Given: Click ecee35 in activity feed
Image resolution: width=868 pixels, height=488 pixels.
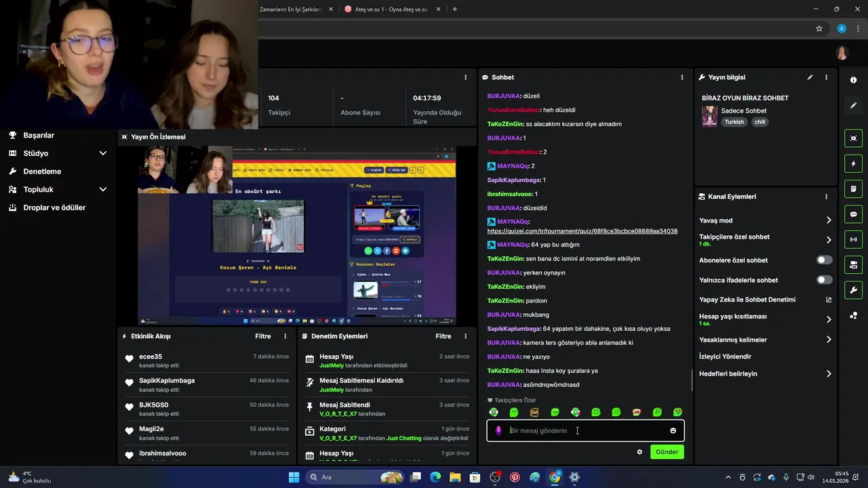Looking at the screenshot, I should [x=151, y=357].
